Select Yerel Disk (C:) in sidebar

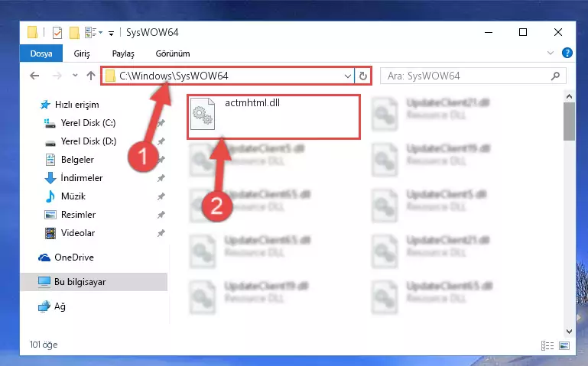[88, 123]
